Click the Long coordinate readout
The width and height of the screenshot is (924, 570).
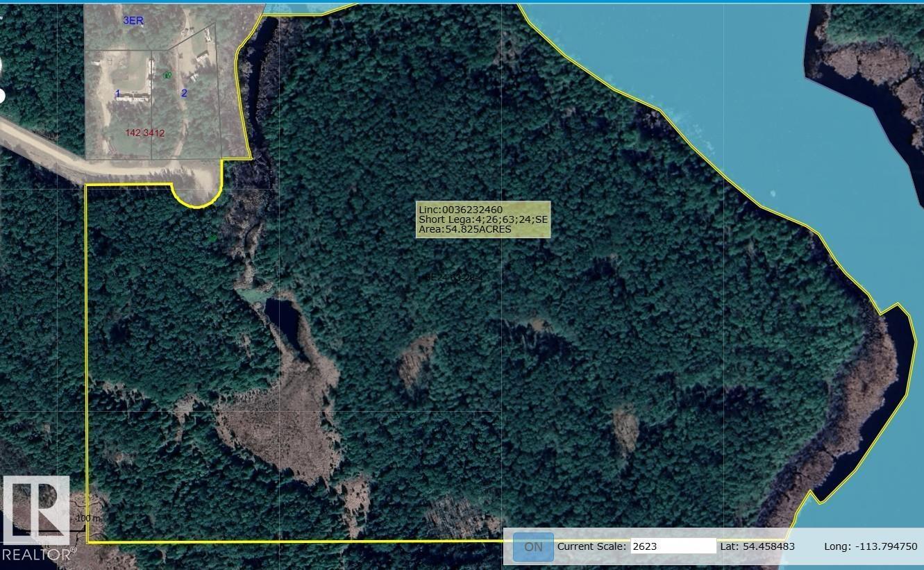pyautogui.click(x=871, y=546)
